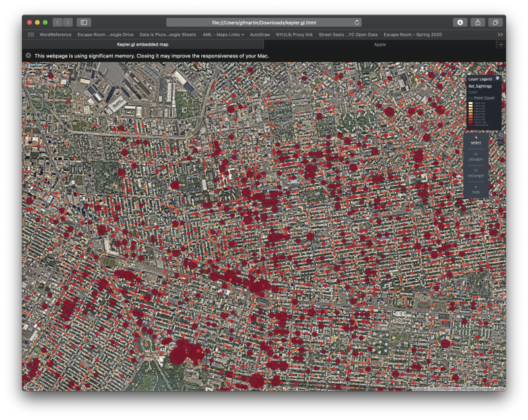Activate the rectangle drawing tool
The height and width of the screenshot is (420, 528).
(x=476, y=173)
